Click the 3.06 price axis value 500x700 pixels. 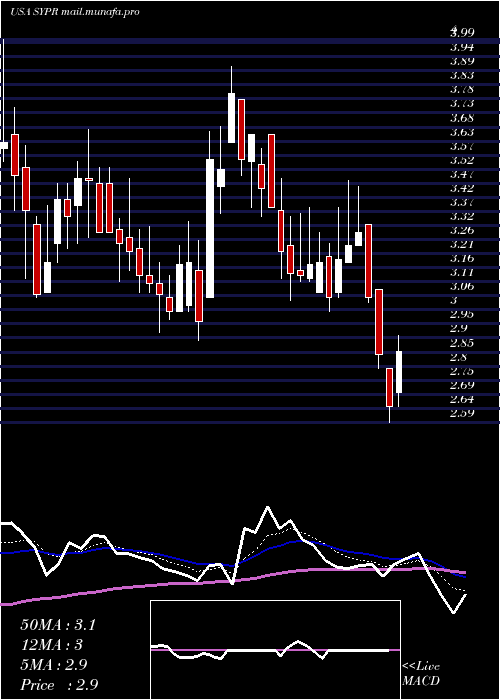[462, 286]
